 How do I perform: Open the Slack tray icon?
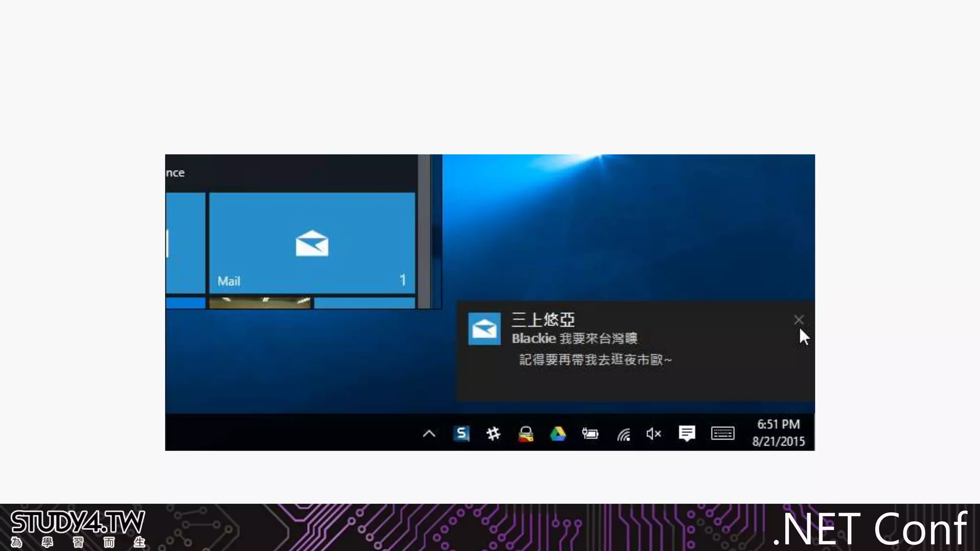pos(493,434)
